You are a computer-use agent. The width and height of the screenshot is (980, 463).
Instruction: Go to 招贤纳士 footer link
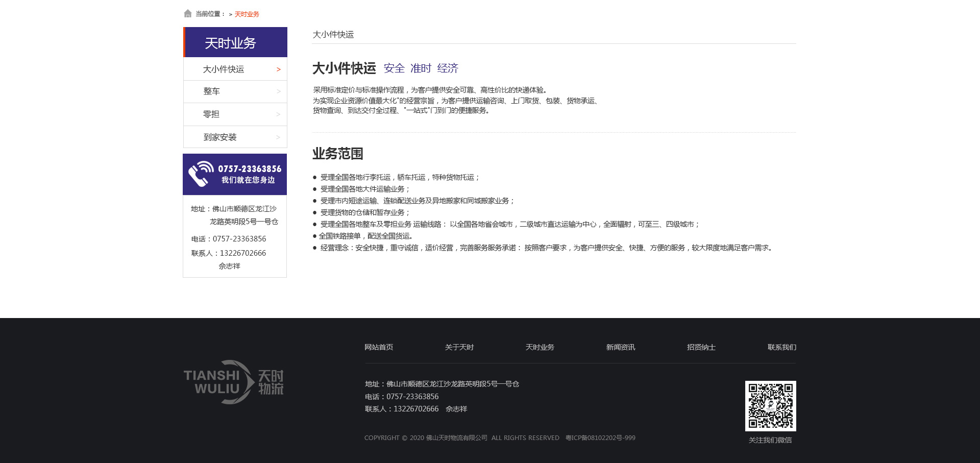click(x=701, y=347)
